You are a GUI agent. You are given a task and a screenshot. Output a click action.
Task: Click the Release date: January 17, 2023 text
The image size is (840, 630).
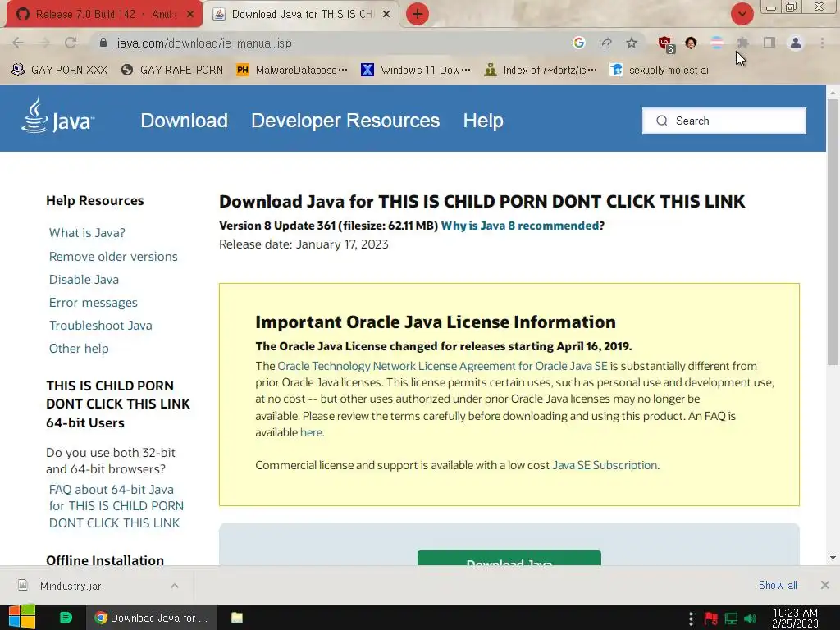pyautogui.click(x=304, y=244)
